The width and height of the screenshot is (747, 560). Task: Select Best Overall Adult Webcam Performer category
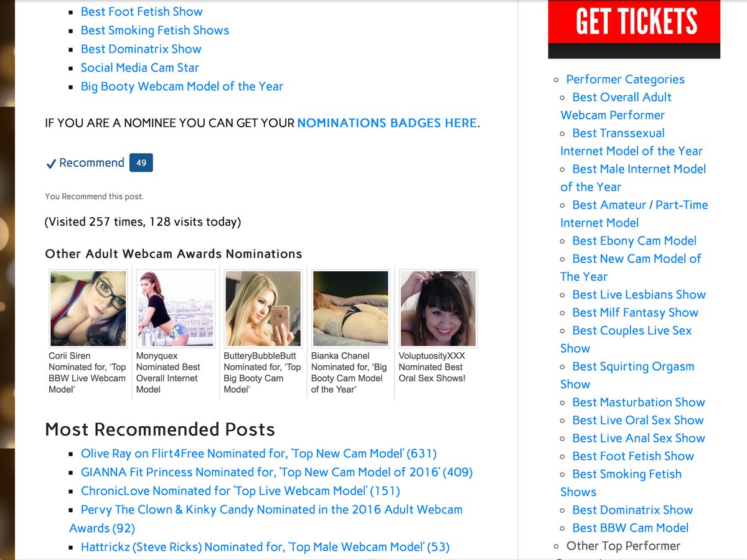[616, 106]
